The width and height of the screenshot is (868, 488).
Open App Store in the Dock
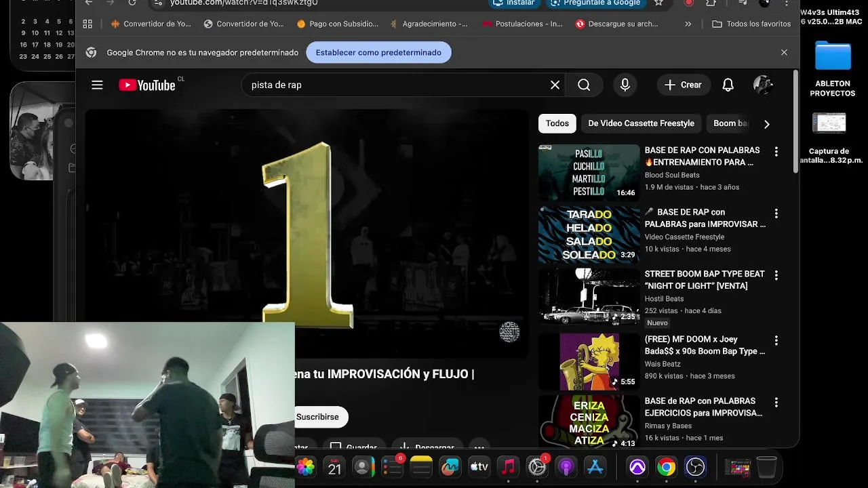coord(595,467)
